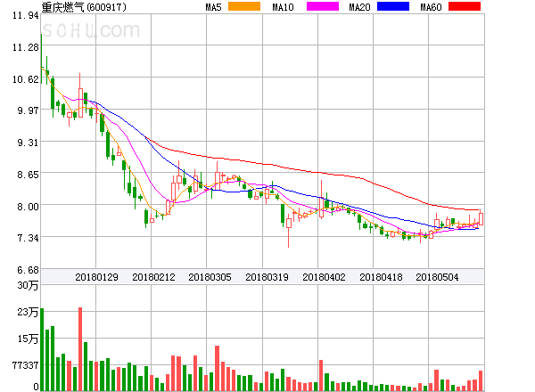535x392 pixels.
Task: Click the MA10 legend label
Action: pyautogui.click(x=283, y=7)
